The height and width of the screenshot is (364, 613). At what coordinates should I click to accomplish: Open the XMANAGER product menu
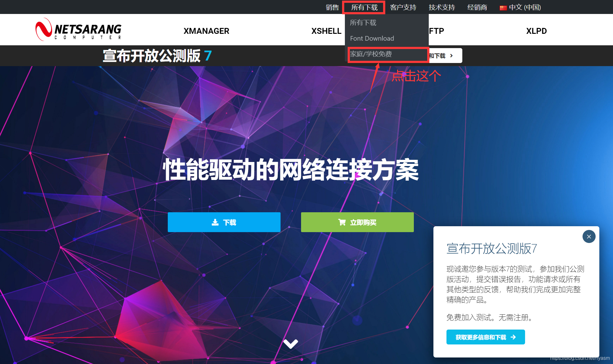206,31
